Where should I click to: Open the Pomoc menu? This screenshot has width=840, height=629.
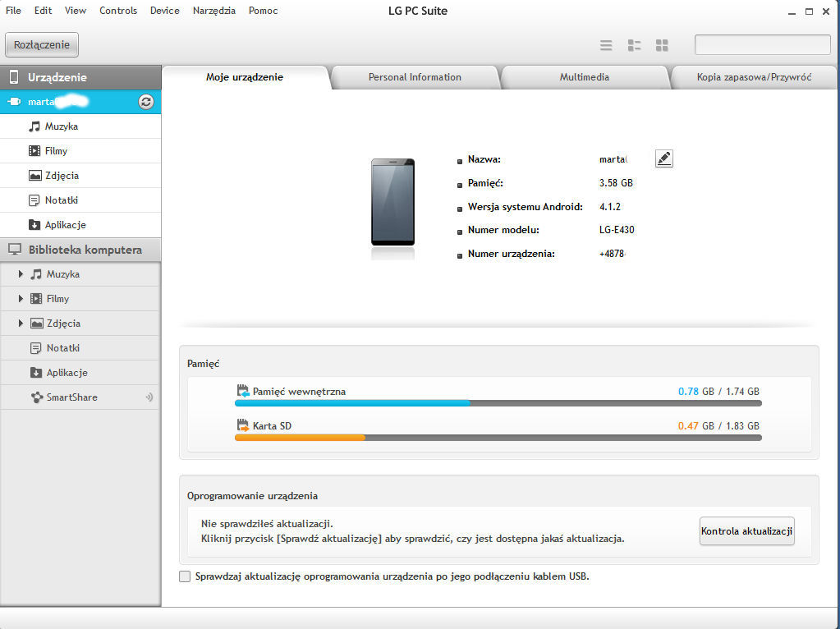(263, 11)
